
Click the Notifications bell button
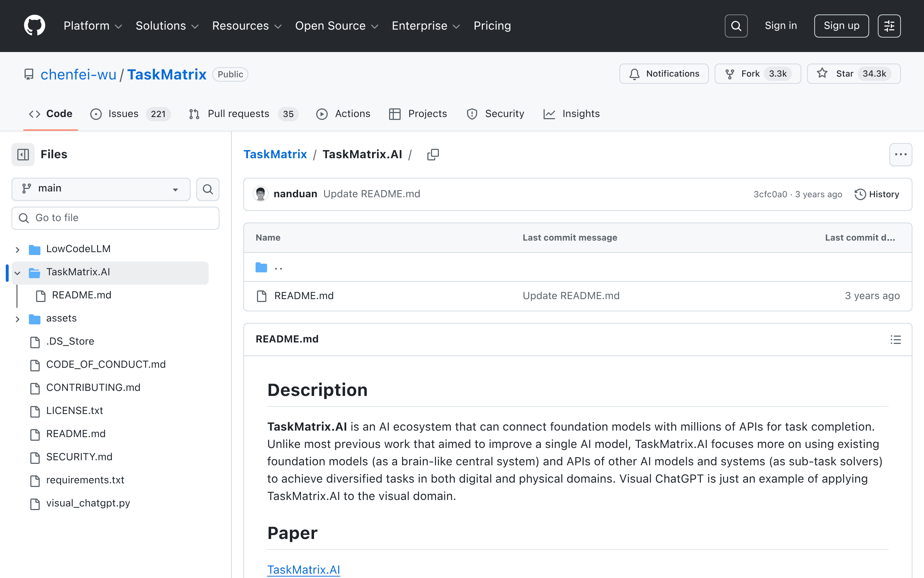(x=664, y=74)
